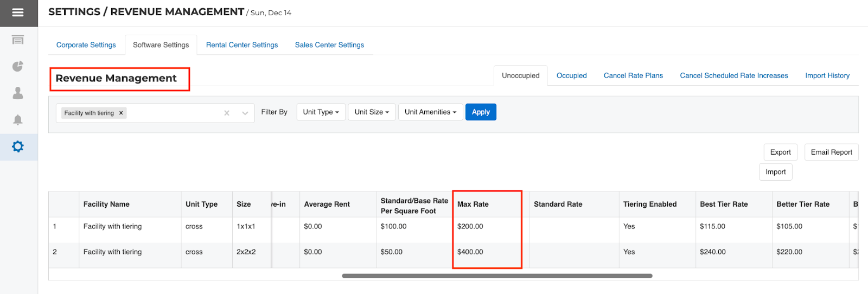The height and width of the screenshot is (294, 868).
Task: Open the Cancel Scheduled Rate Increases tab
Action: tap(733, 75)
